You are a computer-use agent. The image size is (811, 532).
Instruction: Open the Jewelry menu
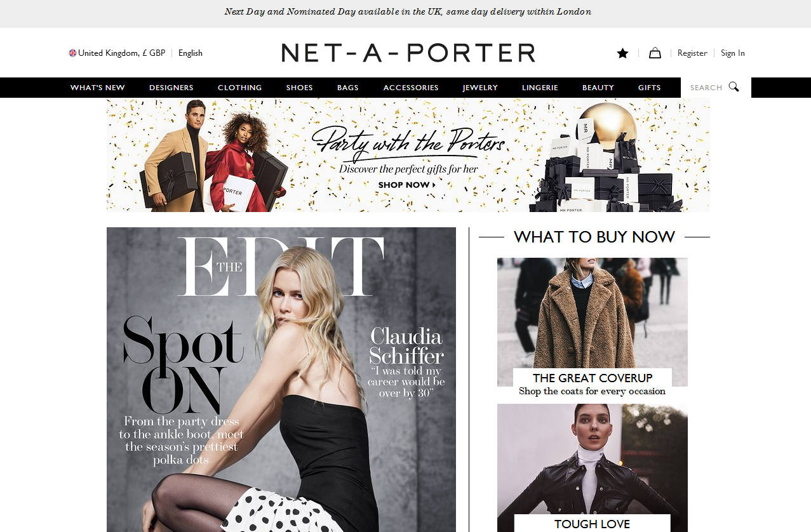point(480,88)
